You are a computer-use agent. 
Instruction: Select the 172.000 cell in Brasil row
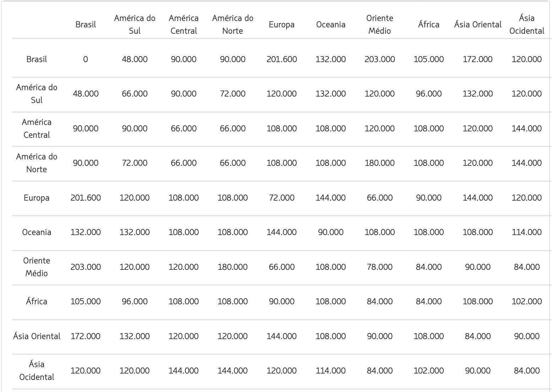pyautogui.click(x=478, y=59)
